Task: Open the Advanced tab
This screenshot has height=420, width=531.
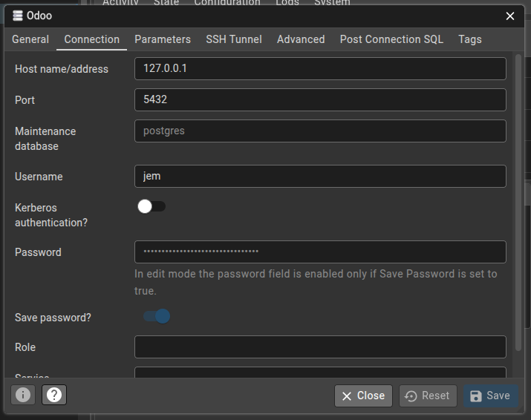Action: [301, 39]
